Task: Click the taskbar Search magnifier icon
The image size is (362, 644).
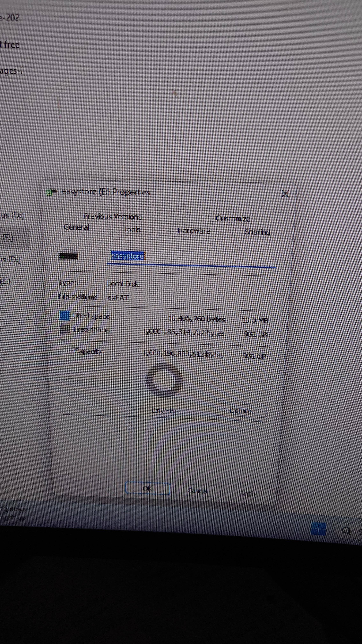Action: coord(346,530)
